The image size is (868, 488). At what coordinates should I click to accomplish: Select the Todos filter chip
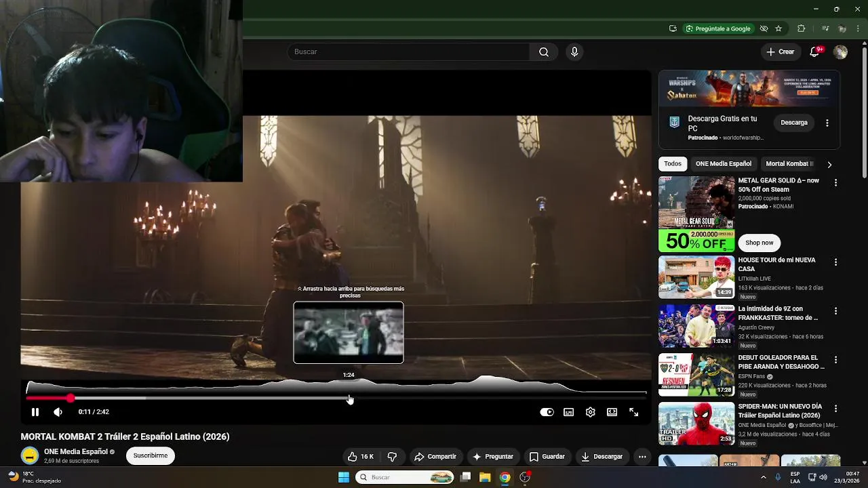(x=673, y=163)
